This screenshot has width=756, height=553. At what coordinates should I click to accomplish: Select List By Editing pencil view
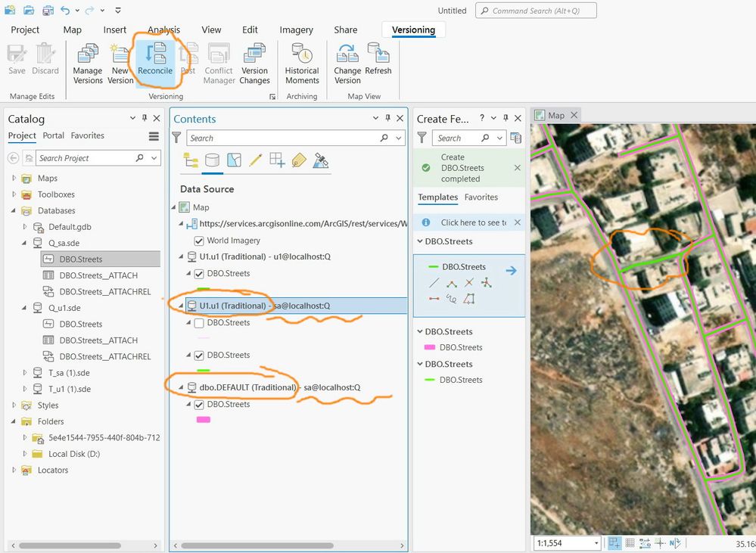coord(256,160)
